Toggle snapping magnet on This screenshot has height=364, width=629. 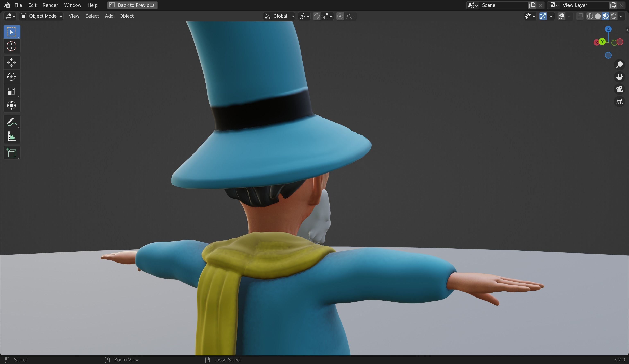coord(317,16)
